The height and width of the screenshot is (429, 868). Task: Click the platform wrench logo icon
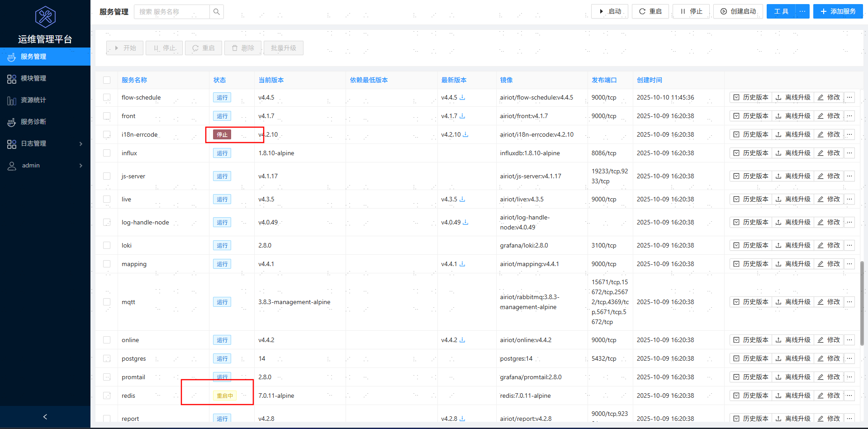(45, 17)
